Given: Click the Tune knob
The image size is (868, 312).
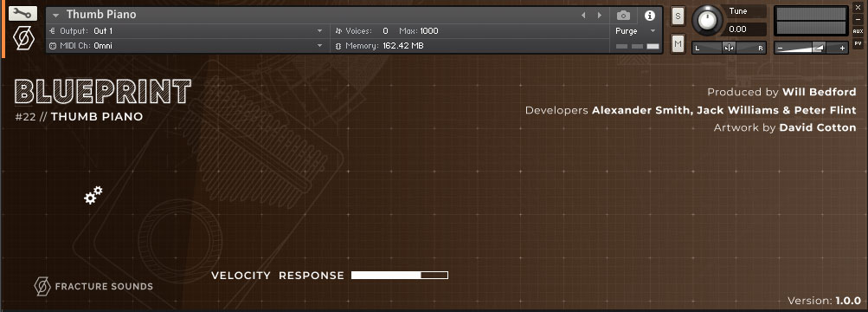Looking at the screenshot, I should (707, 20).
